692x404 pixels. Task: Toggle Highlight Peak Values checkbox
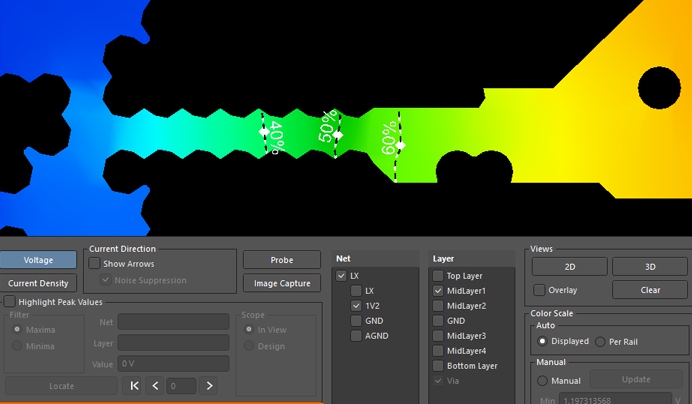pos(10,301)
